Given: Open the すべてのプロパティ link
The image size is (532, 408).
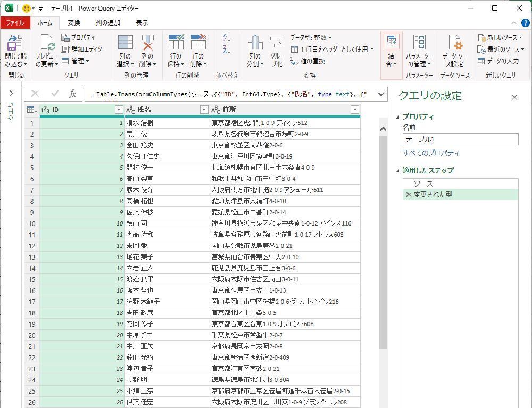Looking at the screenshot, I should tap(431, 153).
